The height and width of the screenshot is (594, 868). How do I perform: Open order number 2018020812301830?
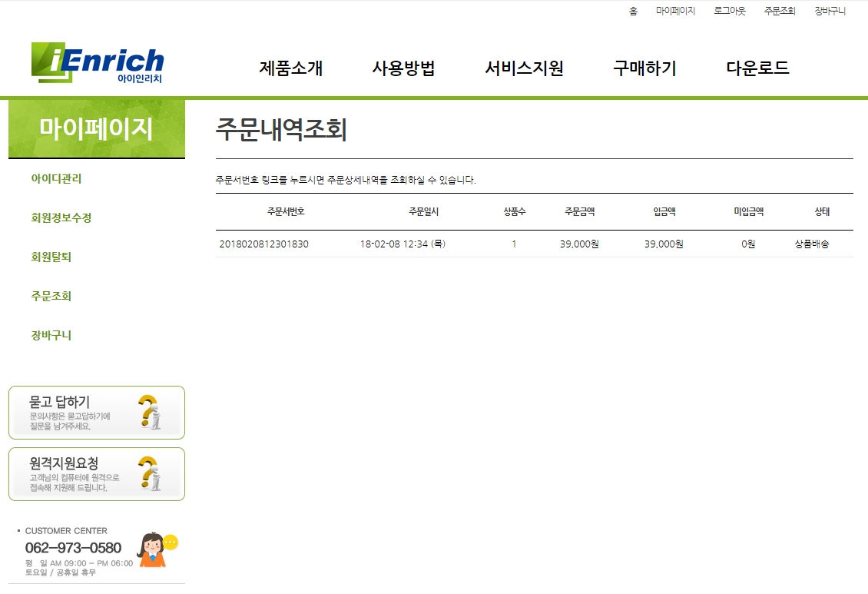264,244
